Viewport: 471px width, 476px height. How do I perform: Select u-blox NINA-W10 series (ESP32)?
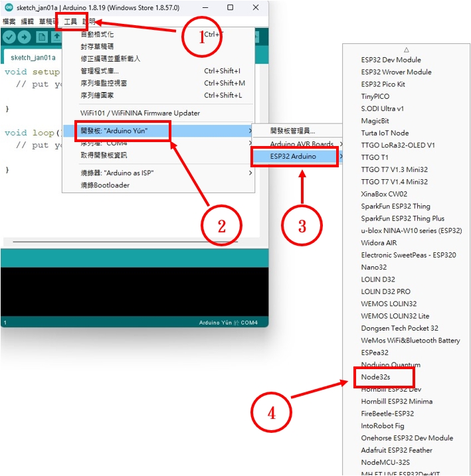pos(407,230)
